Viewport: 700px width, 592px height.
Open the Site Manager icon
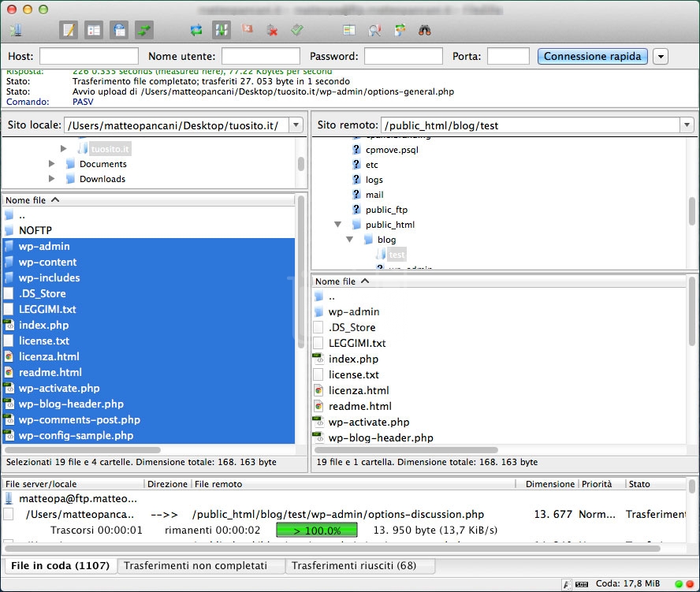click(x=16, y=31)
